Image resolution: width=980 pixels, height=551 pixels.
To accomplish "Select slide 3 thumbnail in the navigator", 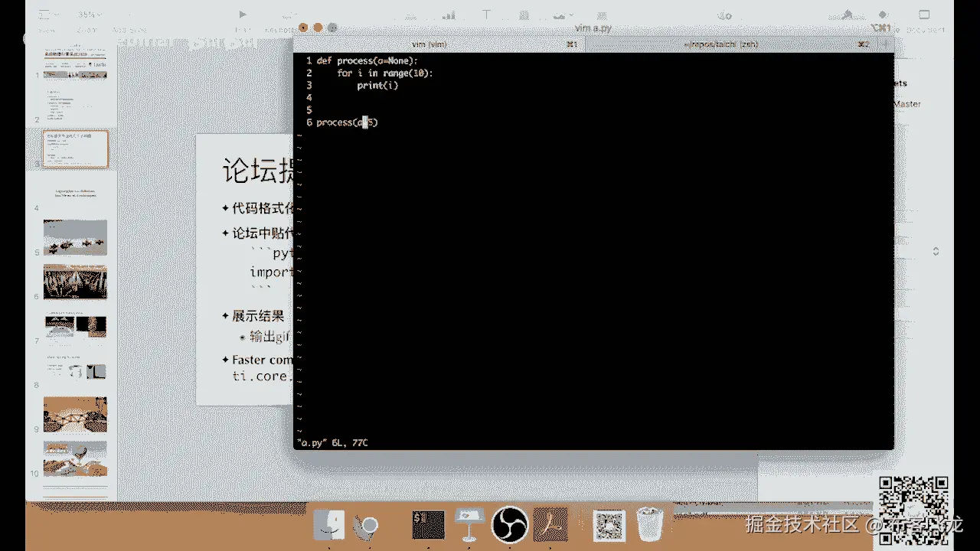I will tap(75, 149).
